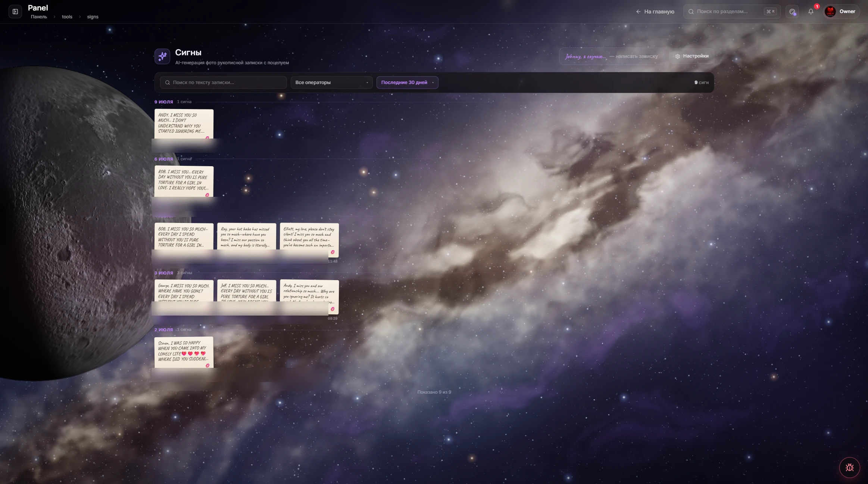This screenshot has height=484, width=868.
Task: Click the bug report icon
Action: pos(850,467)
